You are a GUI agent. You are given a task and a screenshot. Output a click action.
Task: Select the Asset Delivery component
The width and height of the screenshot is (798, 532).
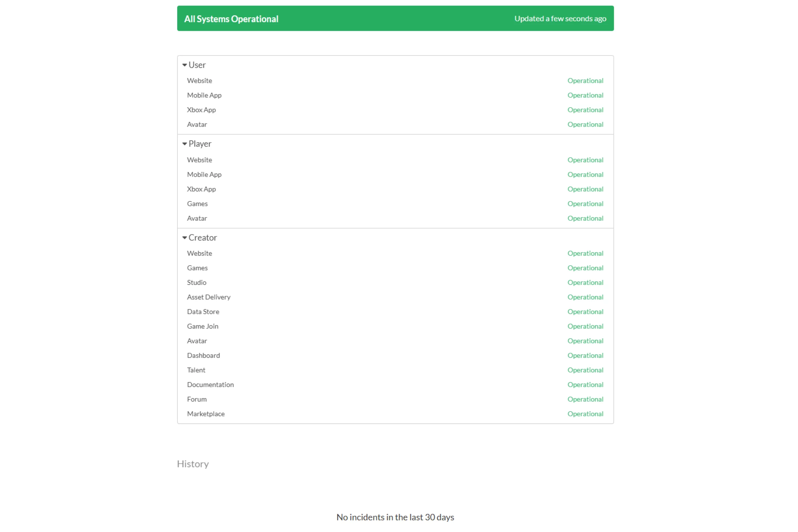208,297
